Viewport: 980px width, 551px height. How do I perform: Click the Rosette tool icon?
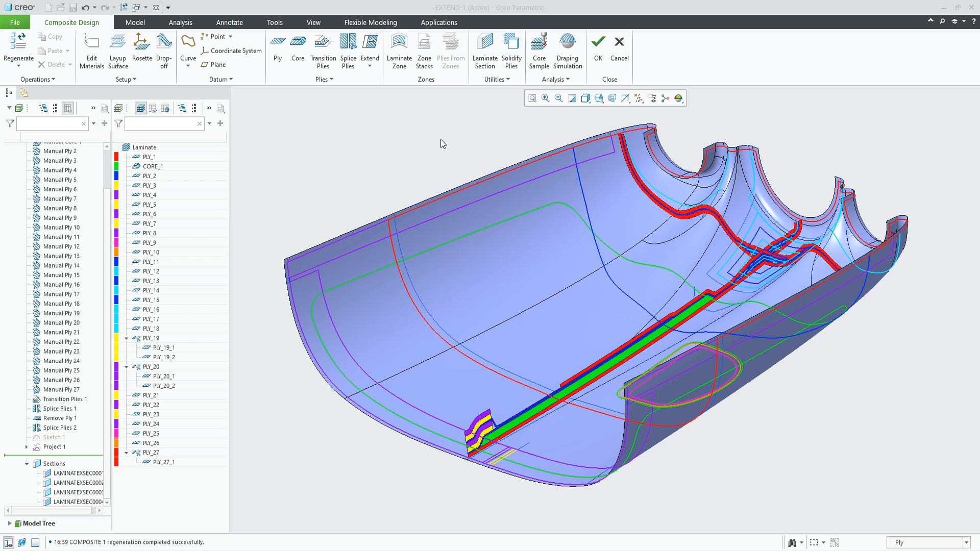coord(142,41)
